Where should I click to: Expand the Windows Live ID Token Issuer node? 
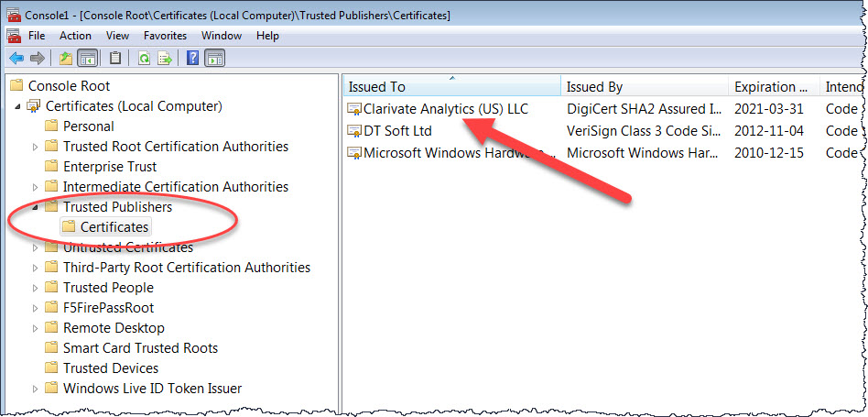click(x=36, y=389)
